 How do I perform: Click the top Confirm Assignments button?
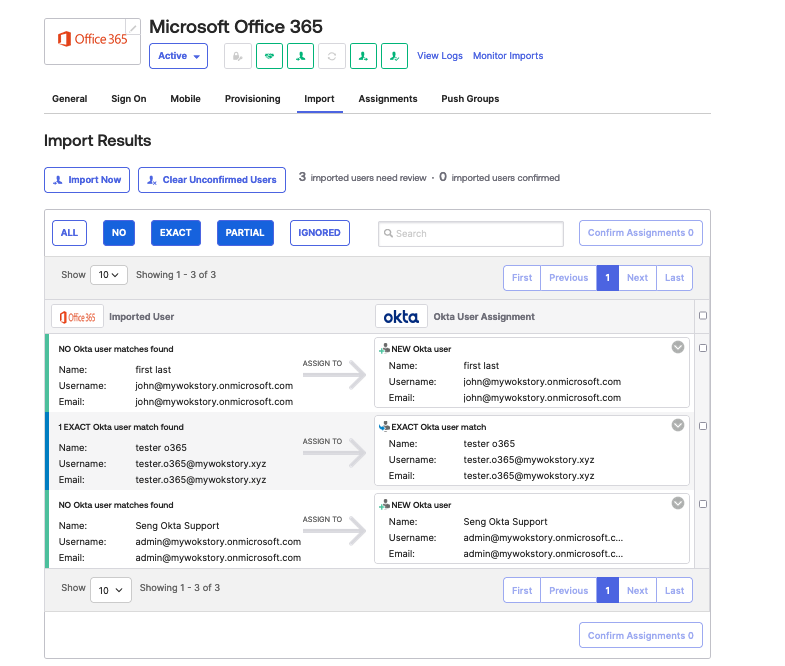coord(641,233)
